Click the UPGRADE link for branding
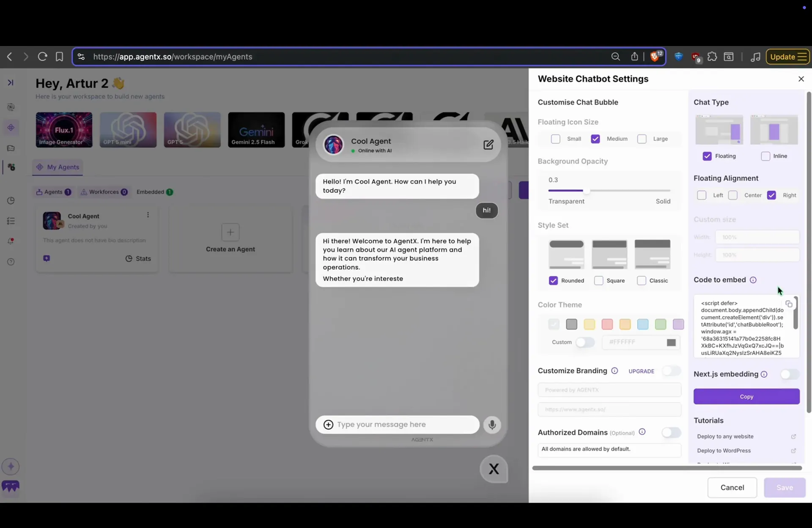The width and height of the screenshot is (812, 528). [x=641, y=371]
